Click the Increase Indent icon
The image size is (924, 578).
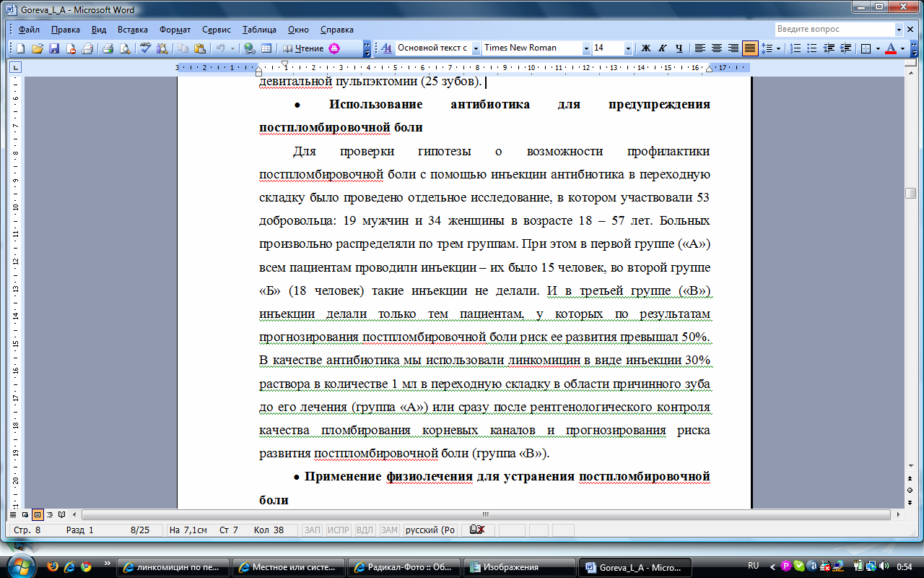tap(844, 48)
